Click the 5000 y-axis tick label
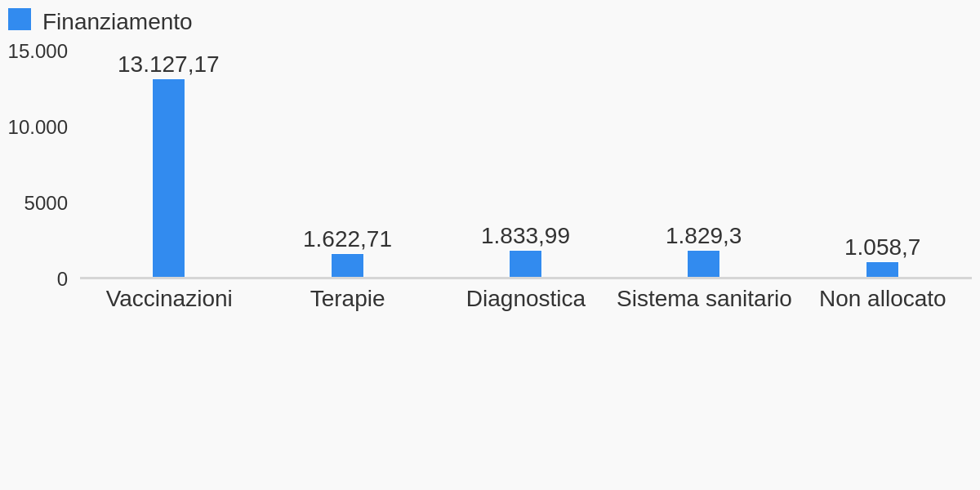The height and width of the screenshot is (490, 980). click(46, 203)
